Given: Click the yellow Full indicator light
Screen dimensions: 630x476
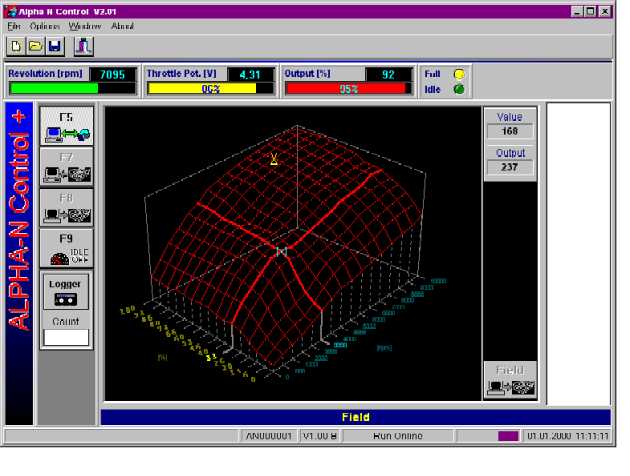Looking at the screenshot, I should point(460,74).
